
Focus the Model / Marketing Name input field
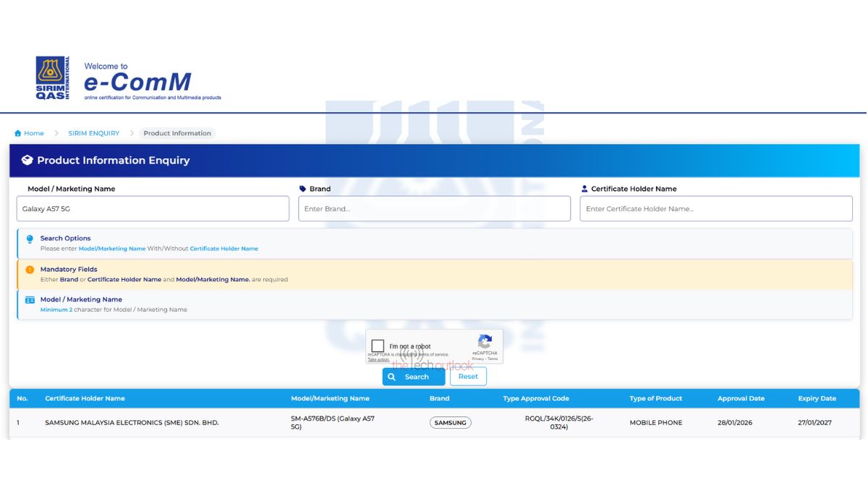click(153, 209)
